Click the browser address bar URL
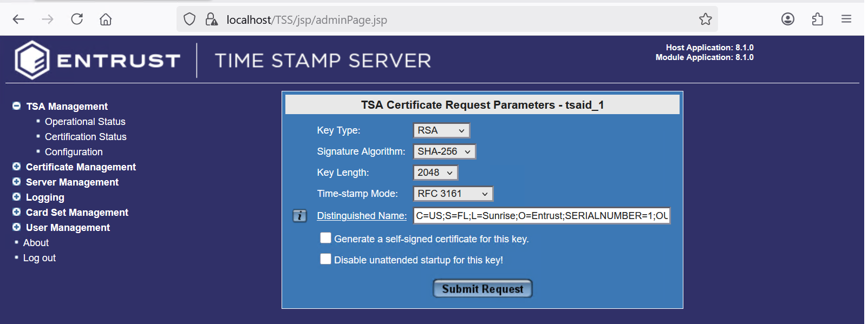The width and height of the screenshot is (868, 324). 306,20
